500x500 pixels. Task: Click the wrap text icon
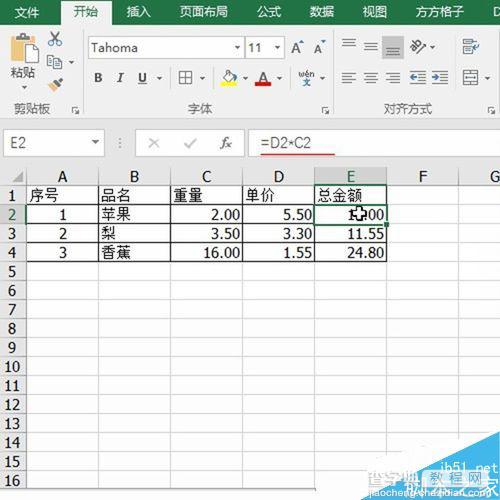pyautogui.click(x=471, y=47)
